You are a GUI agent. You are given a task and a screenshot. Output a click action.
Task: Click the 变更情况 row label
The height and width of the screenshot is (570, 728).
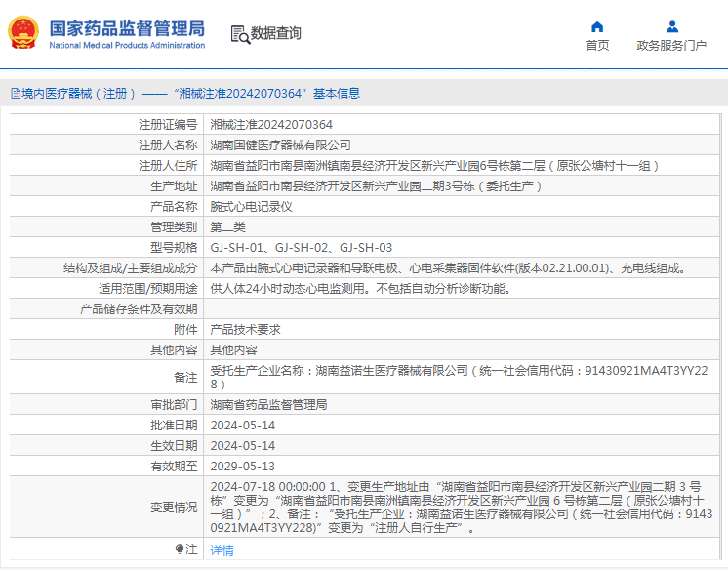coord(174,507)
